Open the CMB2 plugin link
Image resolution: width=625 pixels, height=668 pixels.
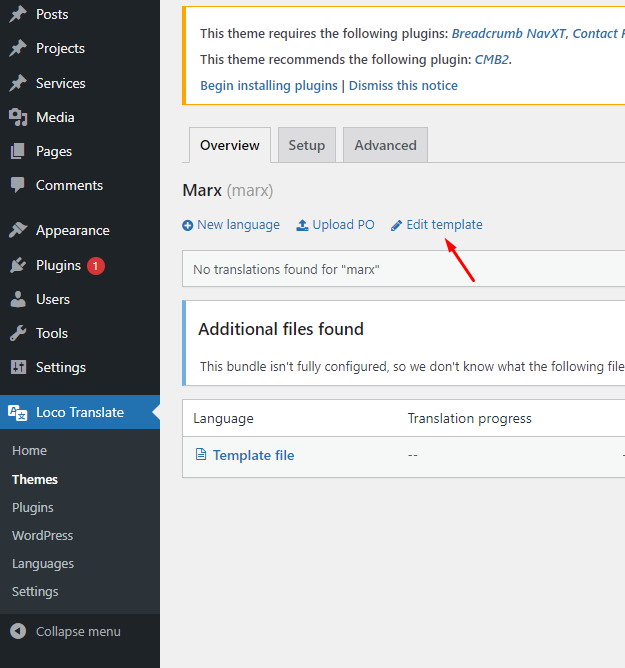coord(491,60)
